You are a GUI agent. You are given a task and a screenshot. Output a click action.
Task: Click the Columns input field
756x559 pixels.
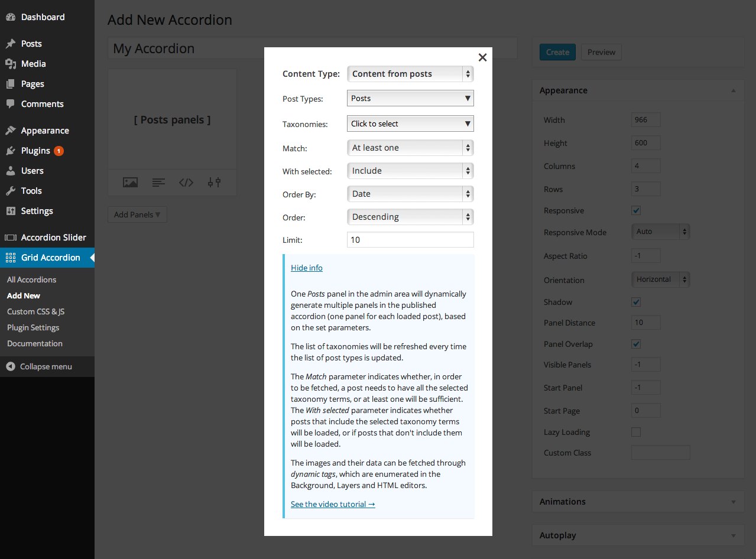(645, 166)
